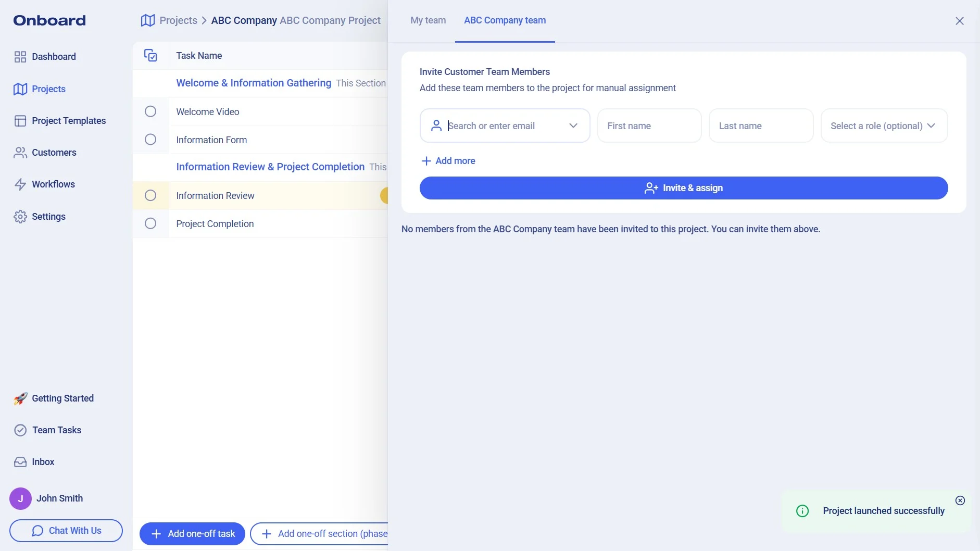Open the Dashboard grid icon
Image resolution: width=980 pixels, height=551 pixels.
coord(20,57)
